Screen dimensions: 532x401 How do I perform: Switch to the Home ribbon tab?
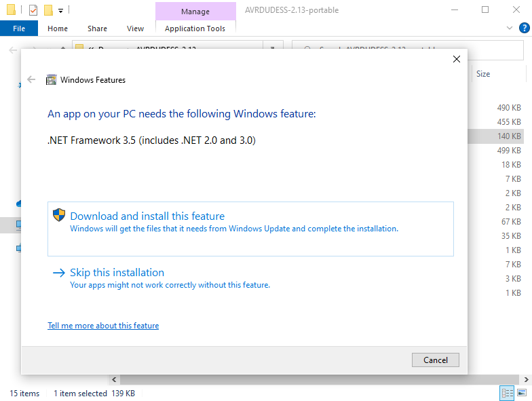pyautogui.click(x=58, y=28)
